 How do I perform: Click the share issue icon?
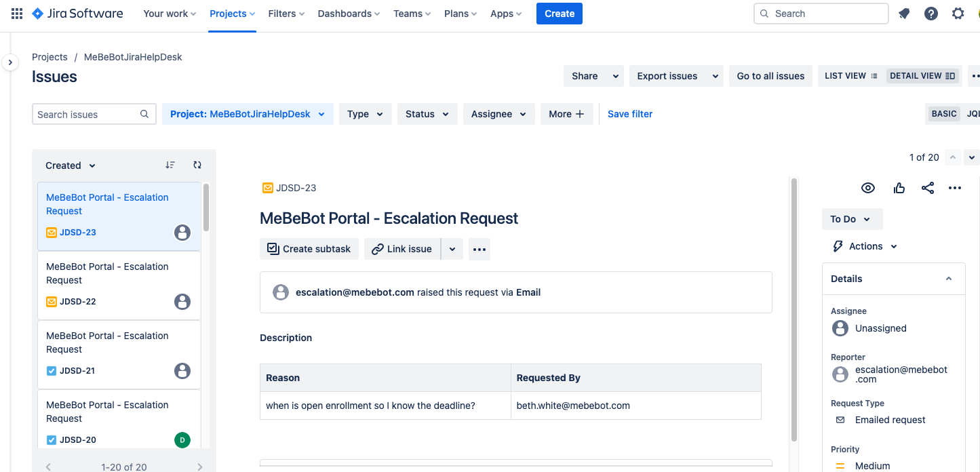coord(928,188)
